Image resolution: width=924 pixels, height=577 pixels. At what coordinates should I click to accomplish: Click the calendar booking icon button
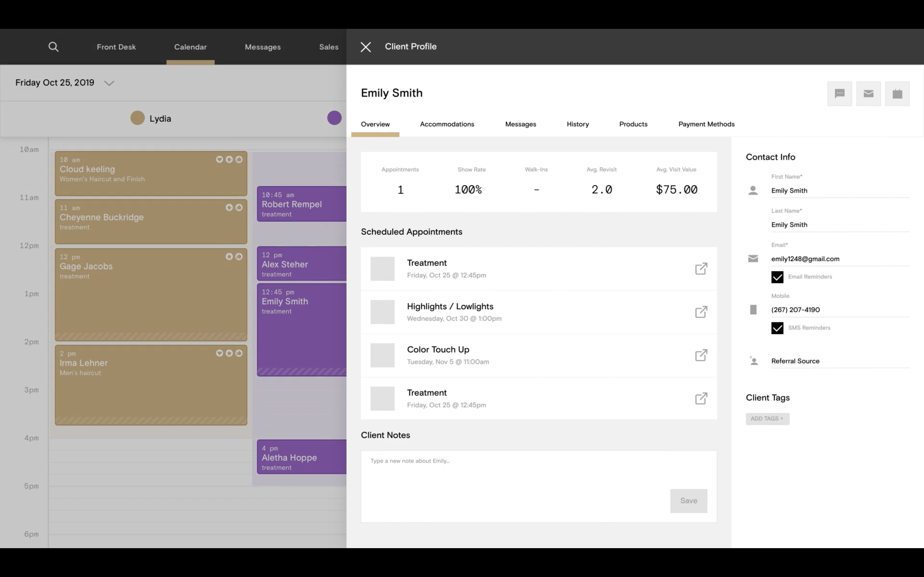click(897, 94)
